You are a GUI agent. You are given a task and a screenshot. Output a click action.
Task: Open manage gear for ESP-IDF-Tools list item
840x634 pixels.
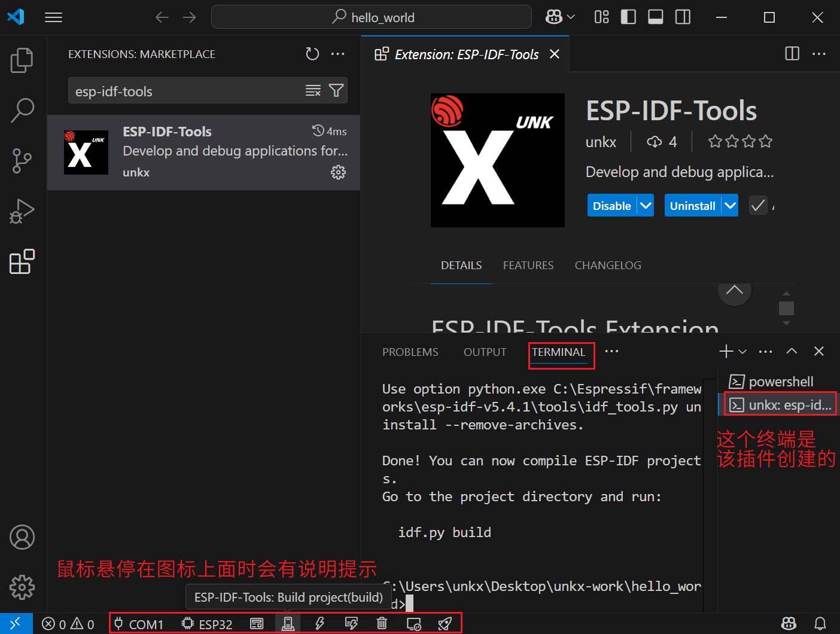click(x=339, y=172)
